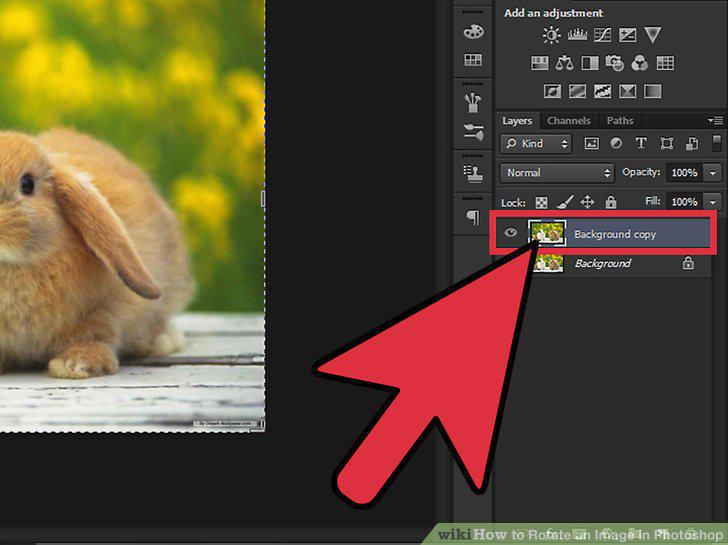Filter layers by pixel layers
The width and height of the screenshot is (728, 545).
click(x=591, y=143)
